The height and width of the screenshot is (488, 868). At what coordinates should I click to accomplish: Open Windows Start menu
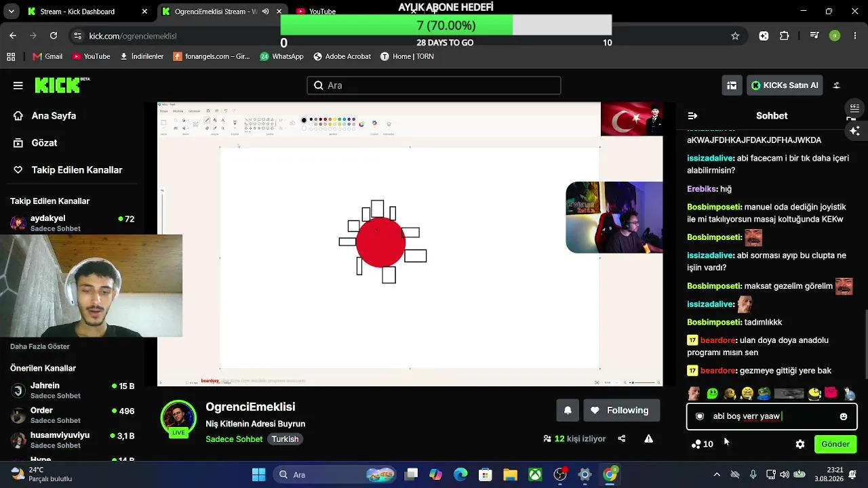coord(259,474)
